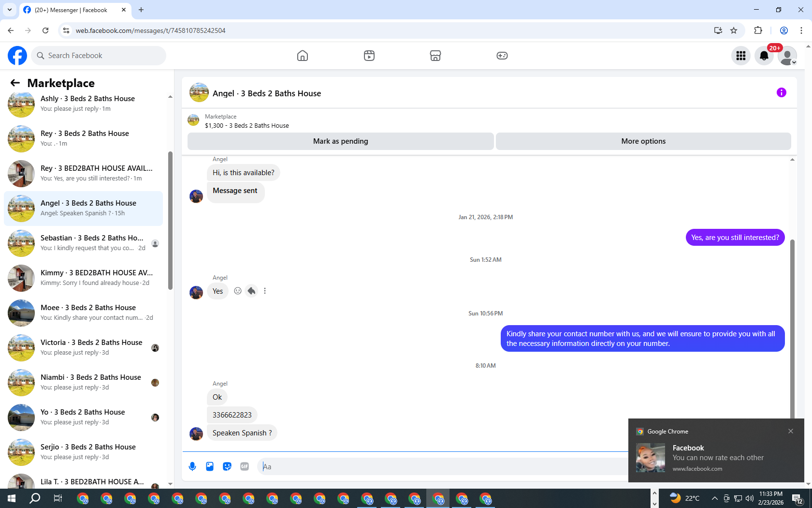React to Angel's Yes message
812x508 pixels.
pos(238,291)
